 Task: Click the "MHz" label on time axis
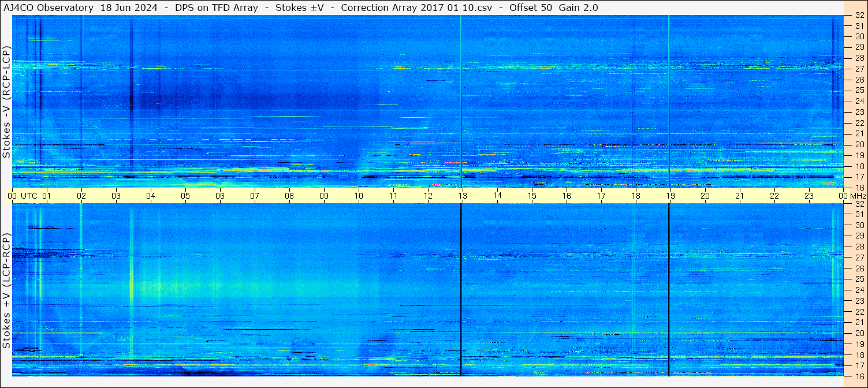858,196
